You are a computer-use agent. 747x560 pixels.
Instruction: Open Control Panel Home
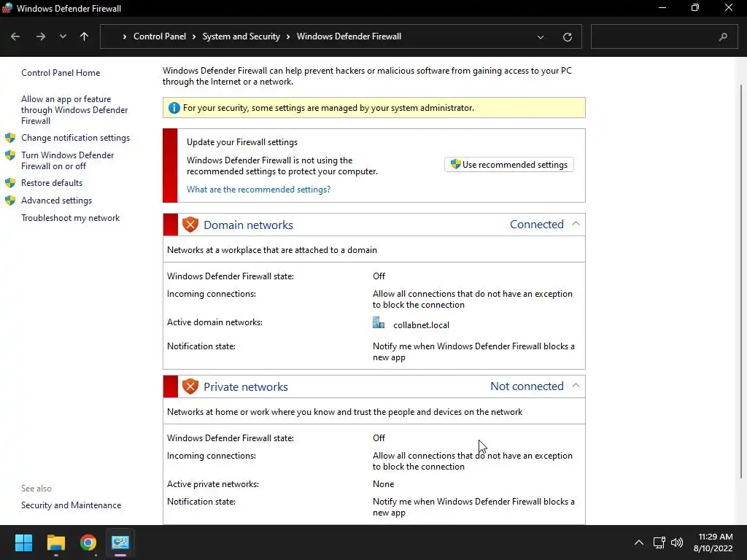61,73
